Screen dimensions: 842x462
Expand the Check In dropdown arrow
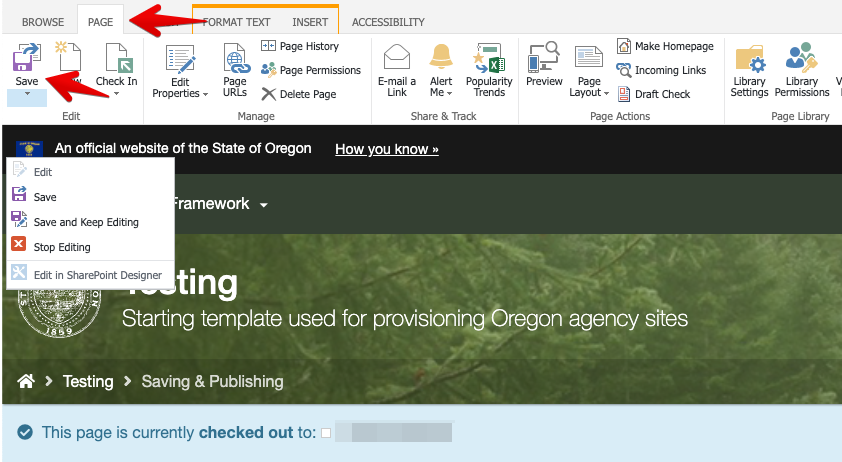tap(117, 94)
